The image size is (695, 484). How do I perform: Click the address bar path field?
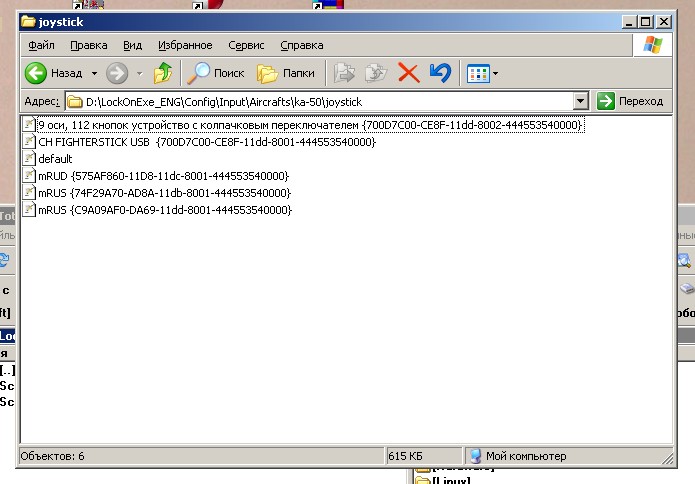point(319,102)
